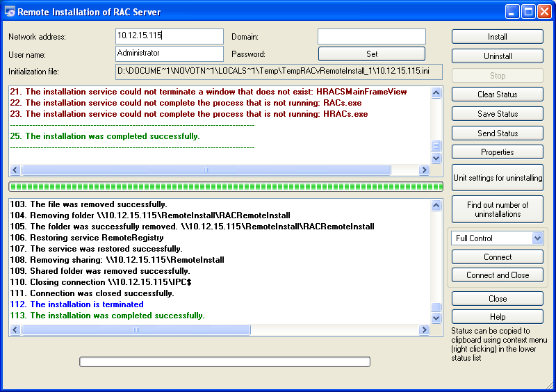The image size is (556, 392).
Task: Click right arrow of upper list horizontal scrollbar
Action: (424, 170)
